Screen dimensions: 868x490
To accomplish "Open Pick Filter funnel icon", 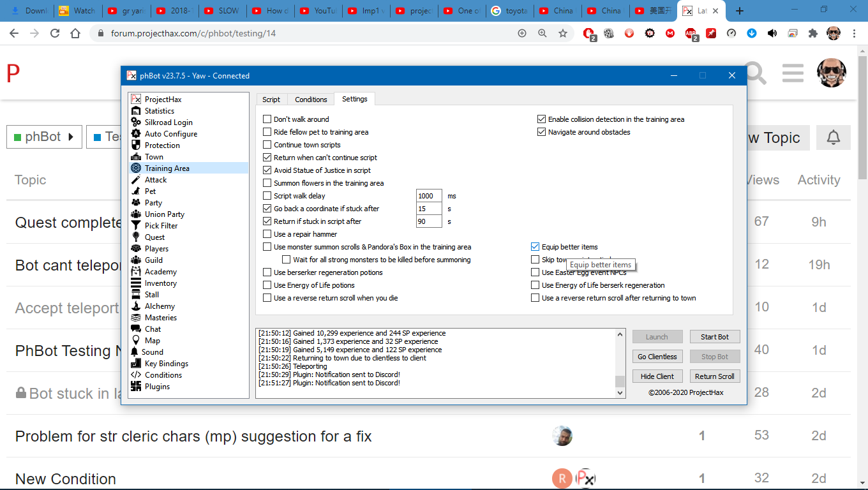I will coord(135,226).
